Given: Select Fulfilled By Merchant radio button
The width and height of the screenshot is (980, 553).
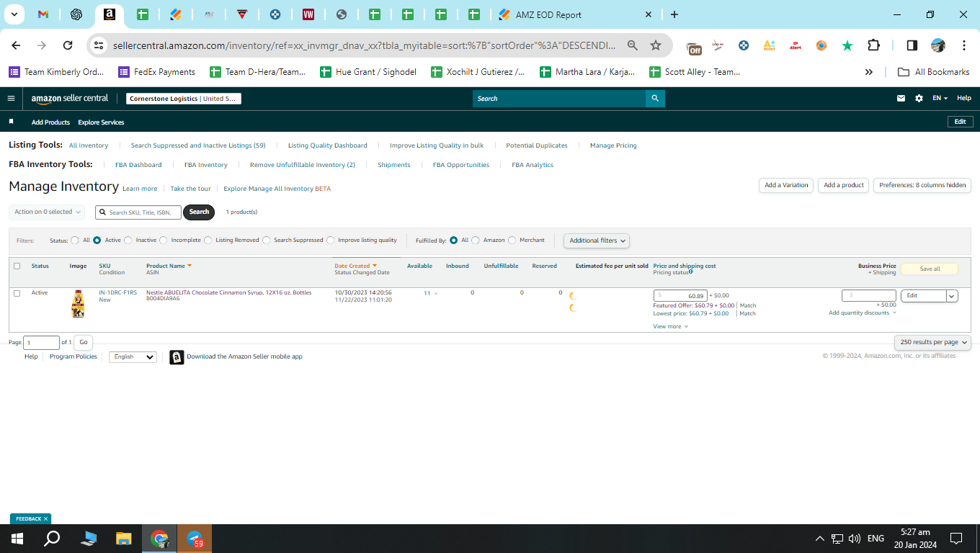Looking at the screenshot, I should (x=512, y=240).
